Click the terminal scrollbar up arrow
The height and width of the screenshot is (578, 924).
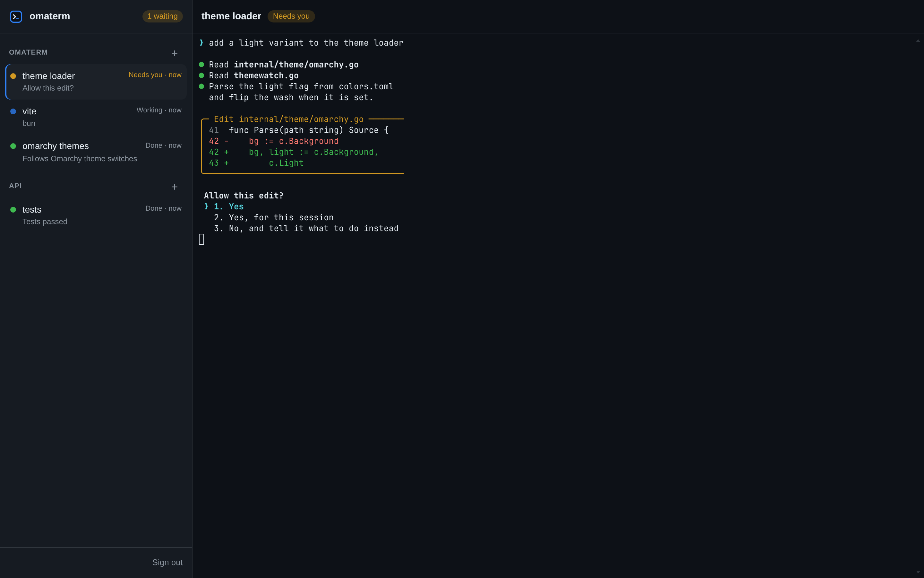pos(918,40)
